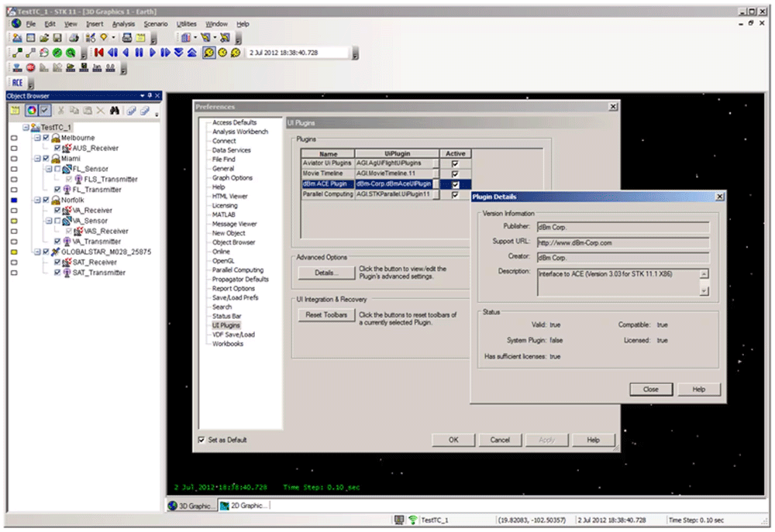The height and width of the screenshot is (532, 775).
Task: Click the Details... button
Action: tap(325, 273)
